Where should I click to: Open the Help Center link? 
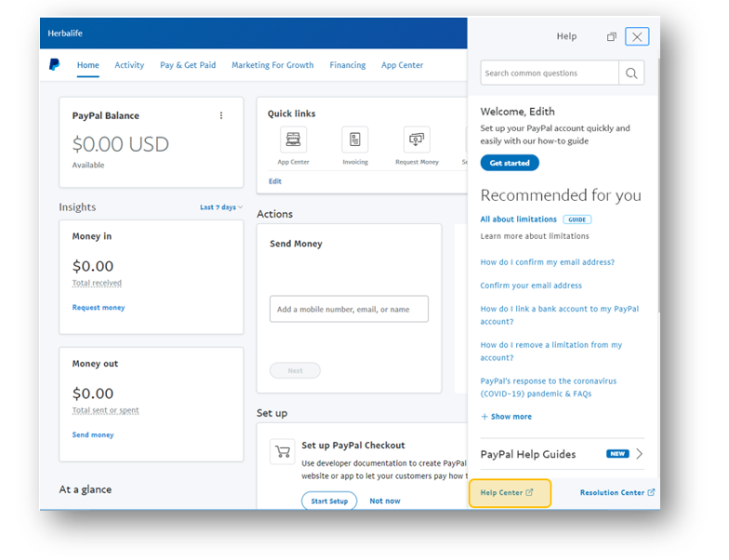coord(507,493)
